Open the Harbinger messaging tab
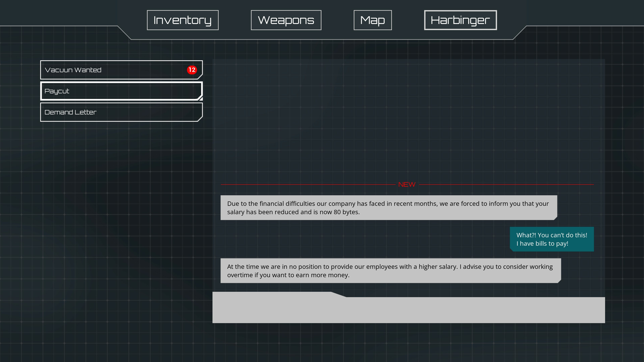The image size is (644, 362). click(460, 20)
